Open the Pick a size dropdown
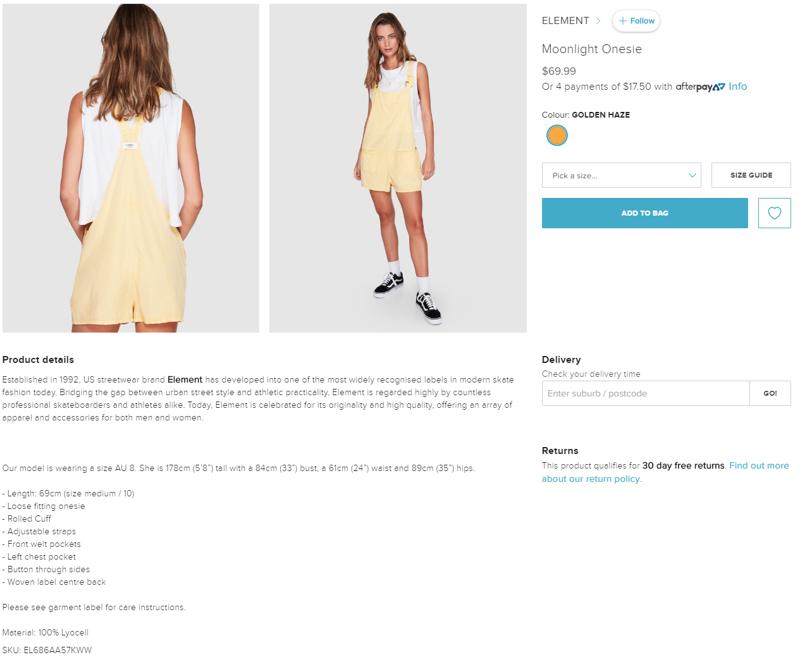The image size is (812, 662). click(622, 175)
